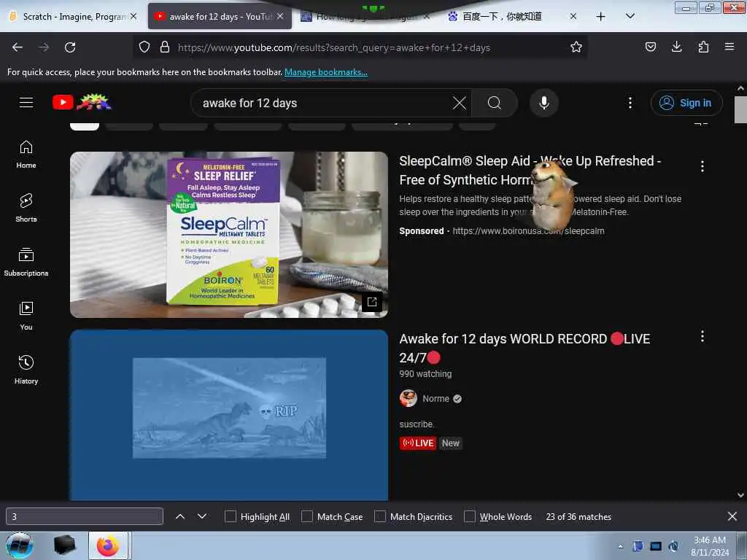Image resolution: width=747 pixels, height=560 pixels.
Task: Clear the YouTube search box text
Action: 460,103
